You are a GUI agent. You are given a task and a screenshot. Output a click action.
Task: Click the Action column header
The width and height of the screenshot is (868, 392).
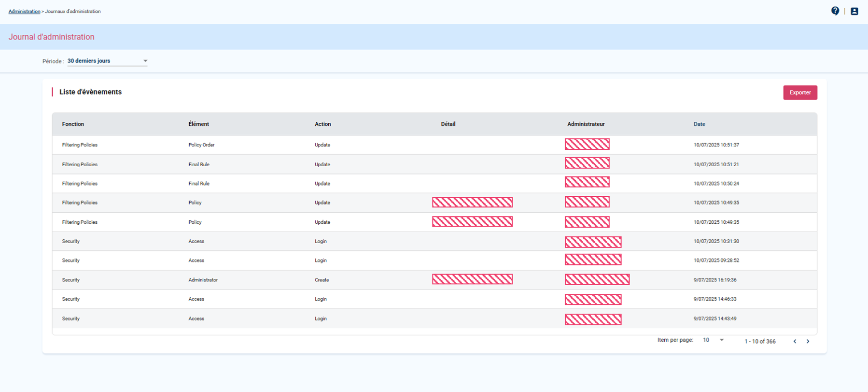pos(322,124)
